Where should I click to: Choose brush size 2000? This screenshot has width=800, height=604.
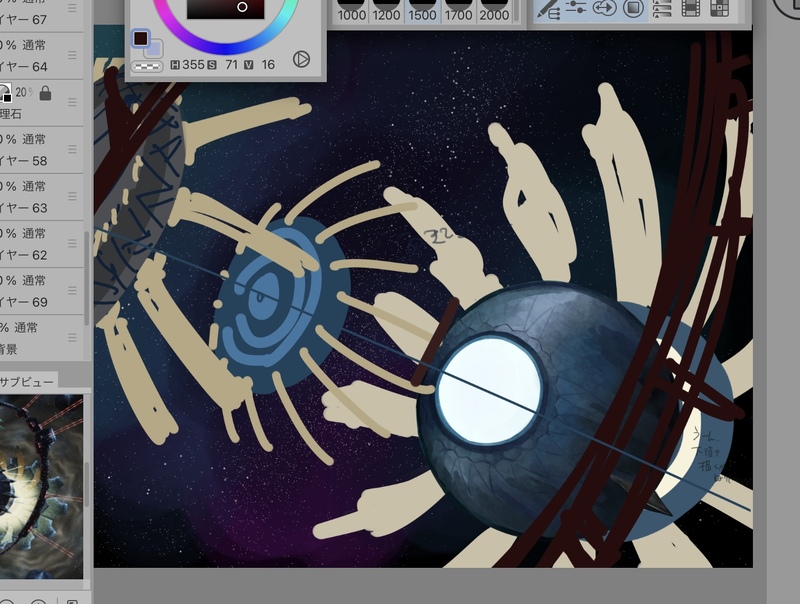[x=494, y=11]
